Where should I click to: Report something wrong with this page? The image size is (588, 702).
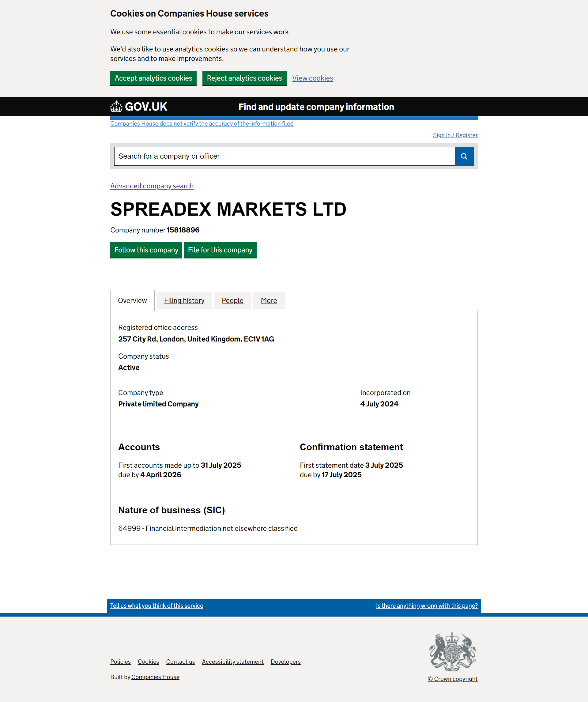427,606
